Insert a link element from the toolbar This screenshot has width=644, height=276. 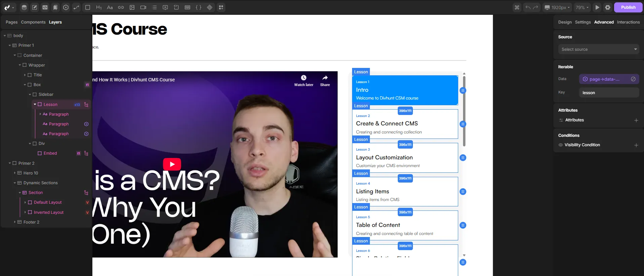[x=121, y=7]
